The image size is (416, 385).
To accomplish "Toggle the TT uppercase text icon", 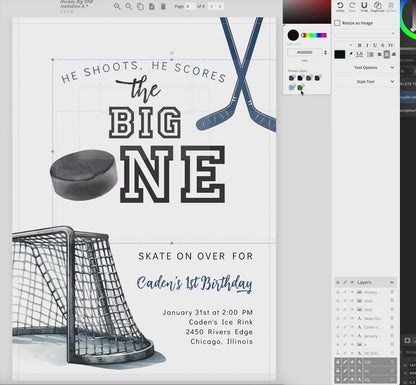I will pos(391,45).
